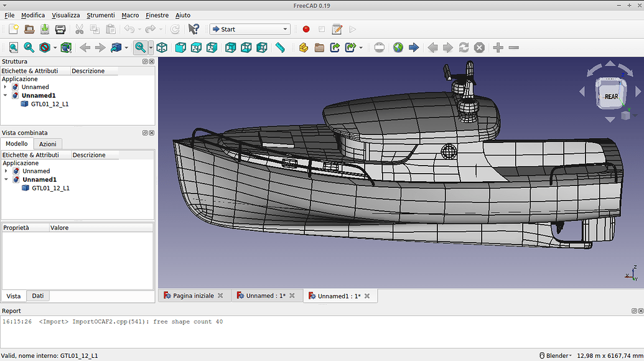Viewport: 644px width, 361px height.
Task: Select GTL01_12_L1 in Struttura tree
Action: point(50,104)
